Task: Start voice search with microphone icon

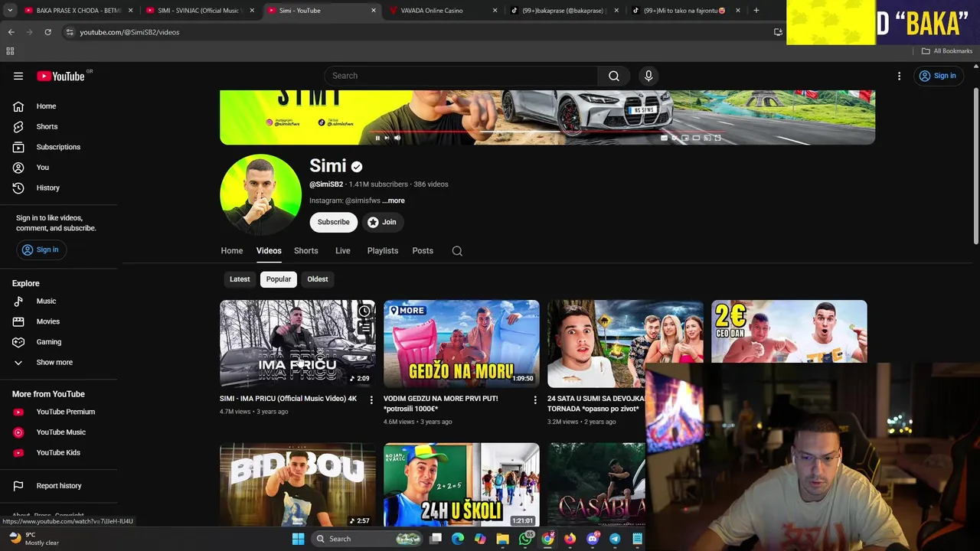Action: [648, 76]
